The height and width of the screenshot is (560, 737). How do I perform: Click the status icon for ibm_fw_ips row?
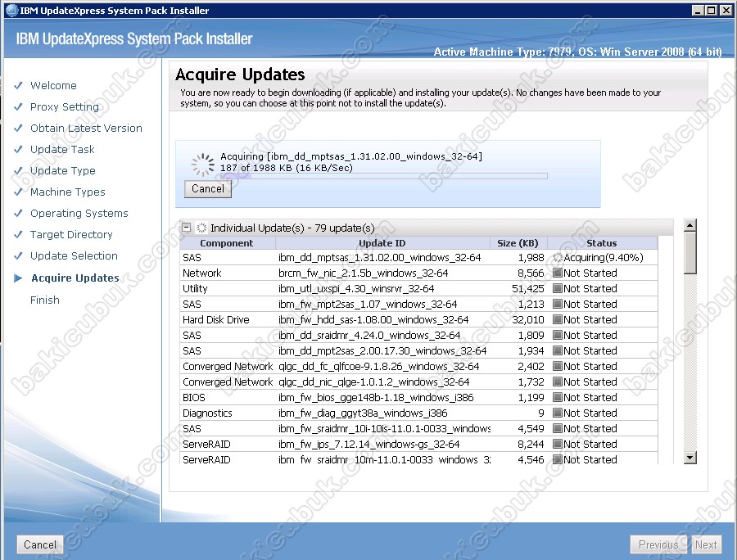click(x=558, y=444)
